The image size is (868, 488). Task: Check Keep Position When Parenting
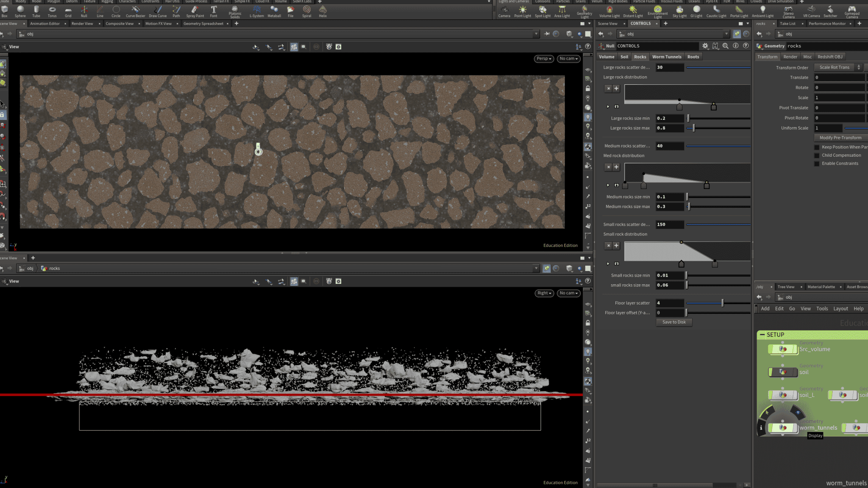[x=817, y=147]
